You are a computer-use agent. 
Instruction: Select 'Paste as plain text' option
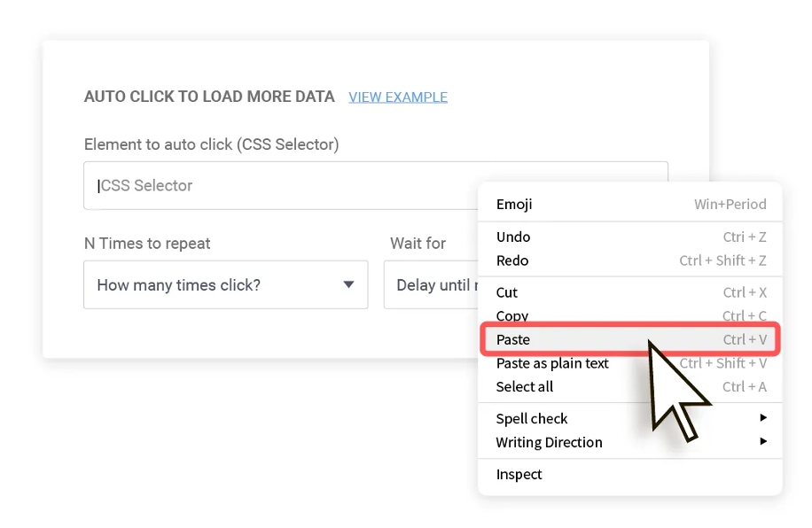(552, 363)
